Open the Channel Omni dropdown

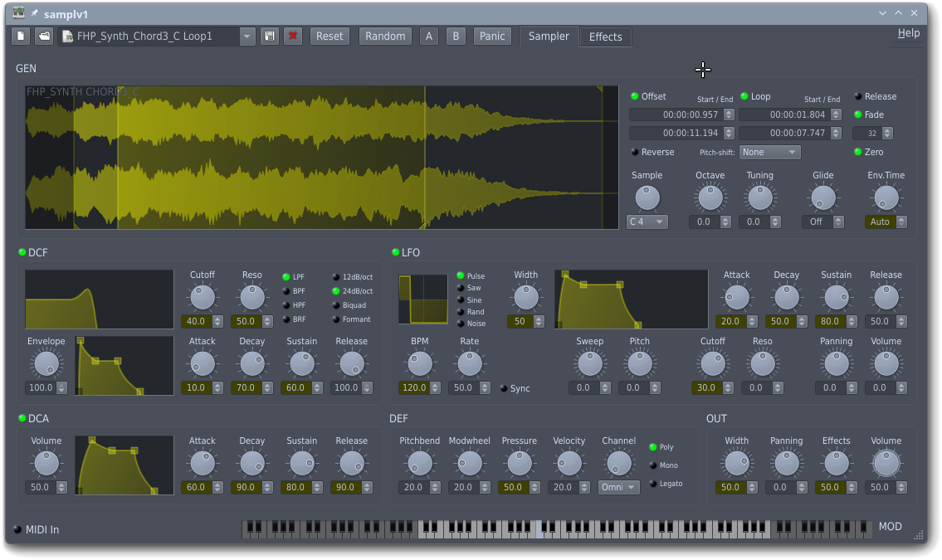(x=619, y=487)
